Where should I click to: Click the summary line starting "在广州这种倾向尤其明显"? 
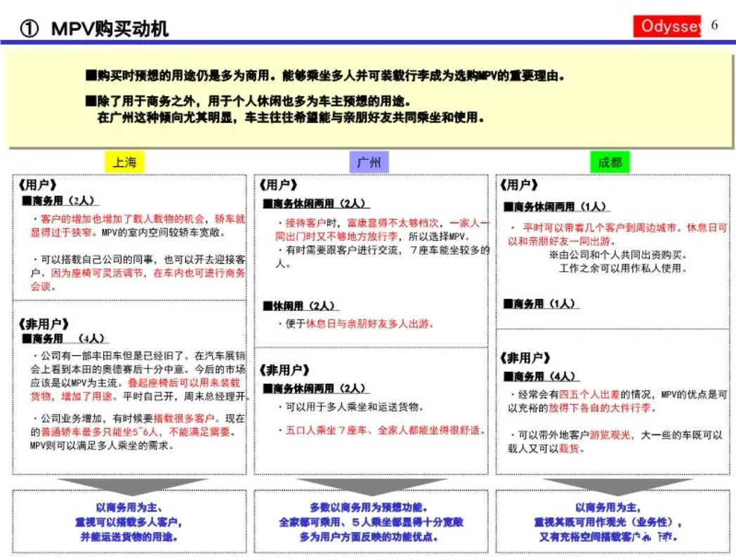(x=291, y=117)
